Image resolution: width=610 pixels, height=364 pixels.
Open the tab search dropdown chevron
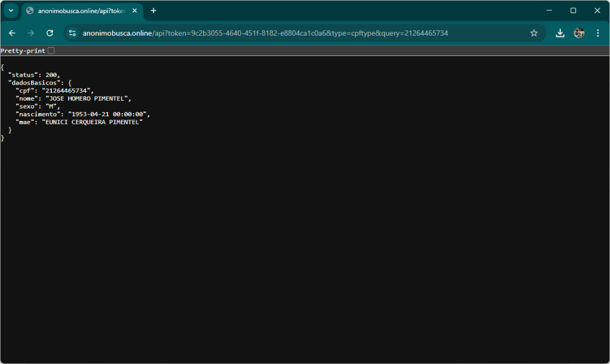click(x=11, y=11)
